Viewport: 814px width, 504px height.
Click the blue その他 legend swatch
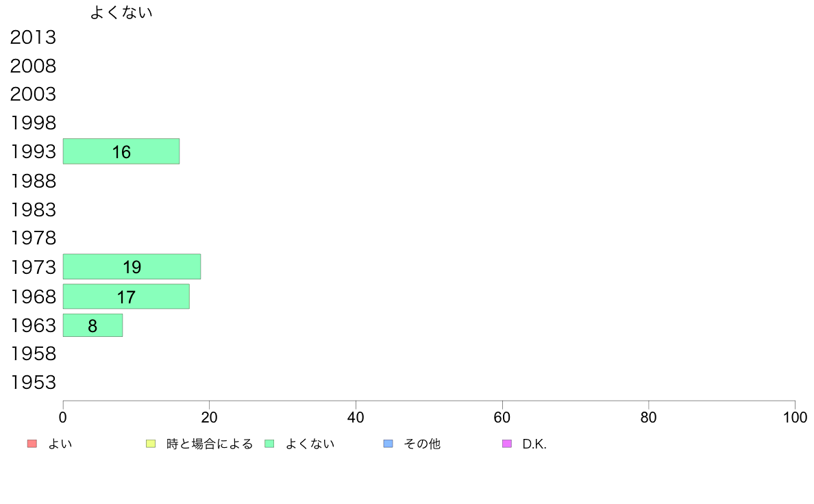coord(388,444)
